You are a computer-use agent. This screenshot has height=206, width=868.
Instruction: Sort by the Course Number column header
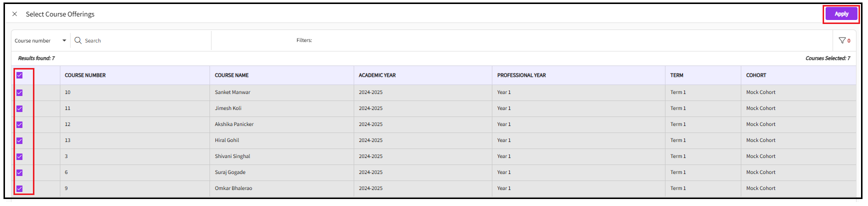point(85,75)
